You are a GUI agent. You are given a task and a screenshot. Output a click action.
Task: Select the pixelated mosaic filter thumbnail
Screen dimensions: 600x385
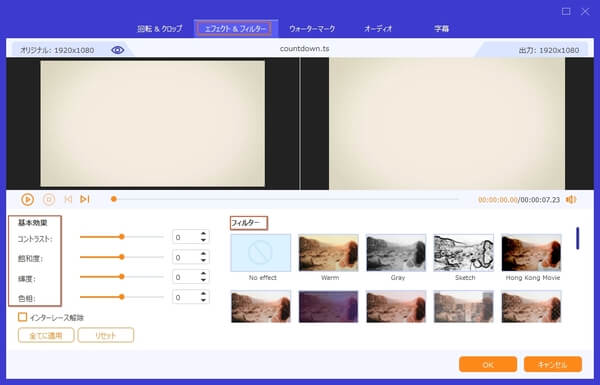[x=464, y=307]
